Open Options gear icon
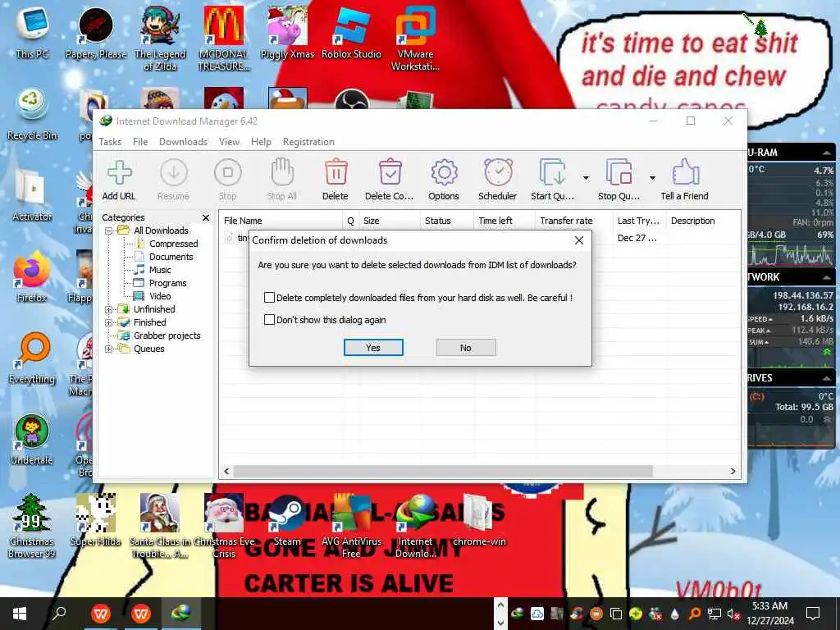The image size is (840, 630). (444, 172)
